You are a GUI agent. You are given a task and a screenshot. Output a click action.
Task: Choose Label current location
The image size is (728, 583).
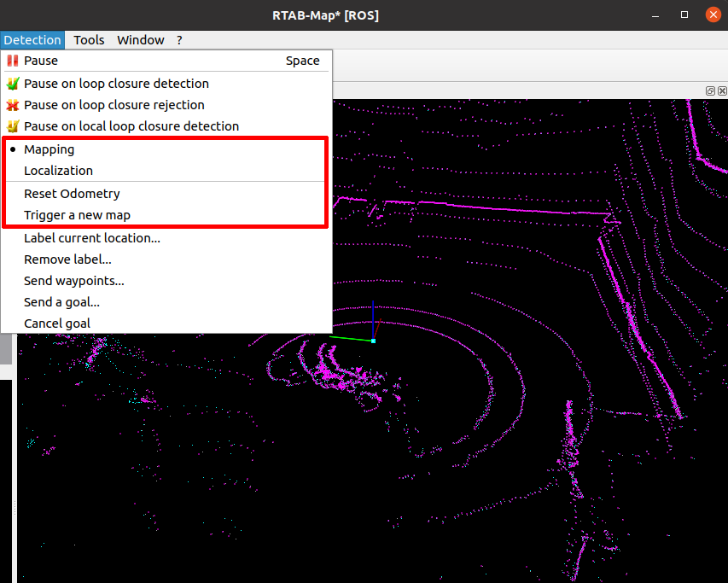tap(91, 237)
